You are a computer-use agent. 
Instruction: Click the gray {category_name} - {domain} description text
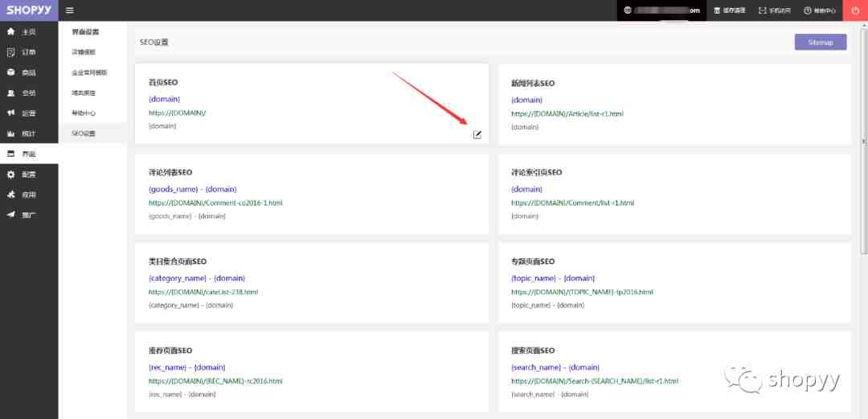click(190, 305)
